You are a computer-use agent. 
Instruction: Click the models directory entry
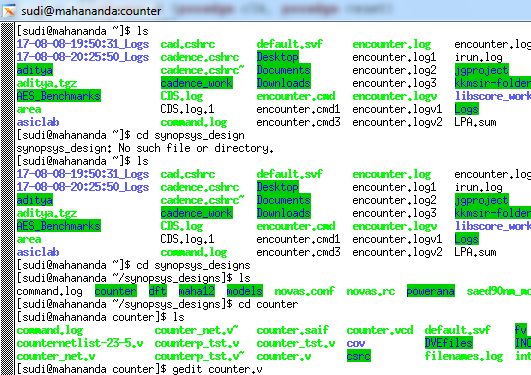[245, 291]
